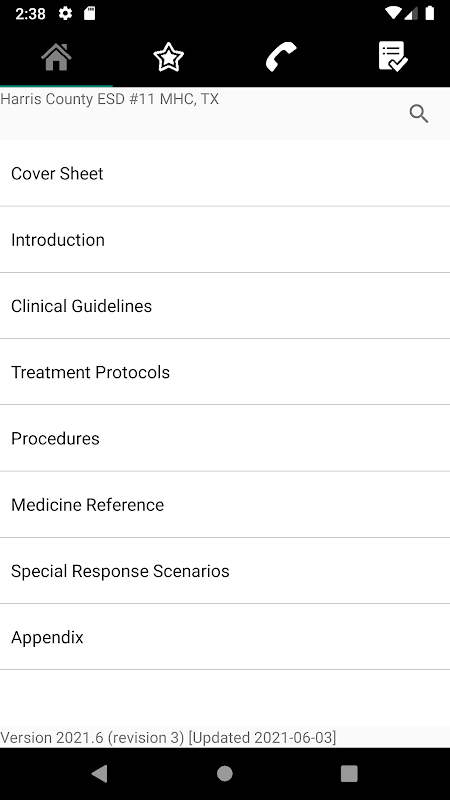Open the Appendix section
This screenshot has width=450, height=800.
pos(225,637)
